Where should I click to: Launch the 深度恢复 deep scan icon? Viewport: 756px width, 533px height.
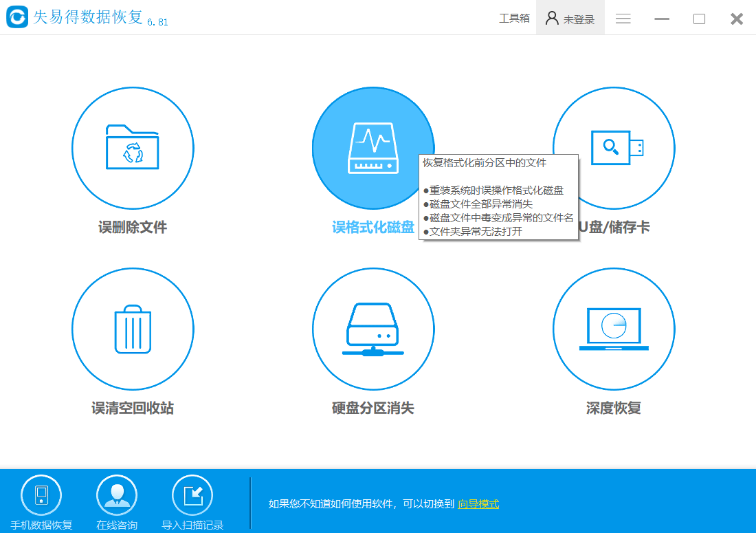click(x=614, y=329)
